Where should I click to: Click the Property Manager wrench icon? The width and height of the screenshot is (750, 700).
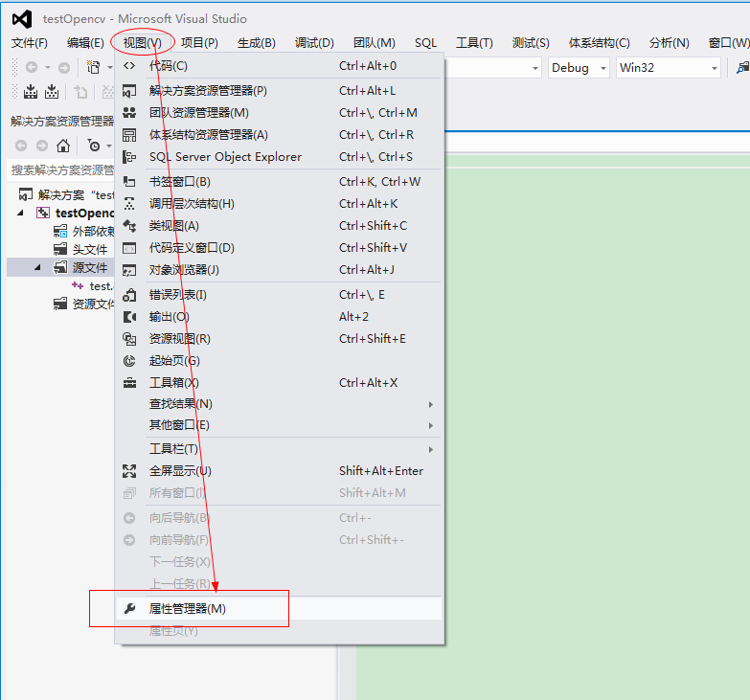pyautogui.click(x=130, y=608)
